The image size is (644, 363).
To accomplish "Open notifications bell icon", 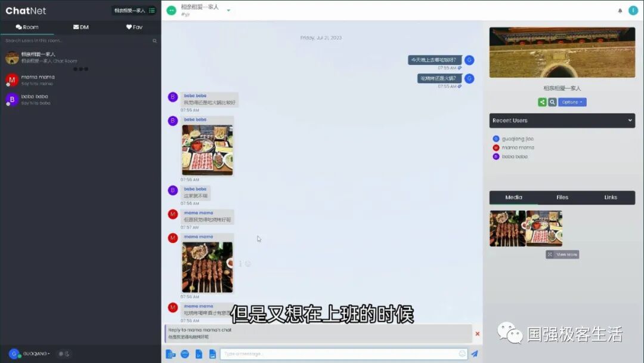I will (x=620, y=11).
